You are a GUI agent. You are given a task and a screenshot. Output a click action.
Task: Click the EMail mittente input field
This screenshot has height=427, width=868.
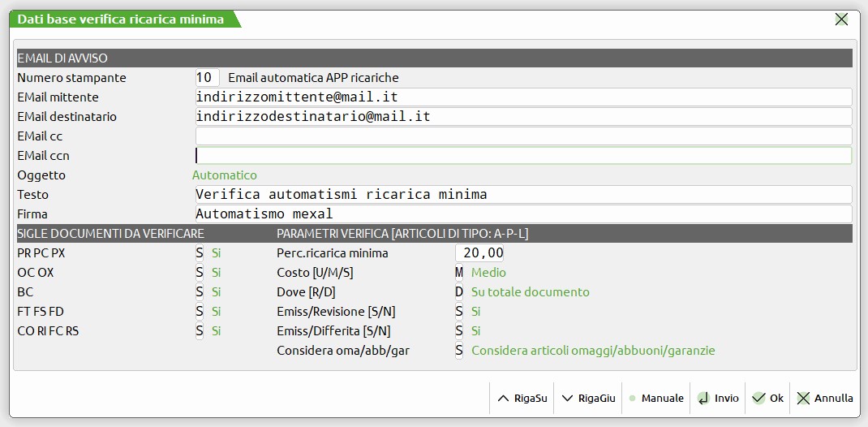(523, 97)
